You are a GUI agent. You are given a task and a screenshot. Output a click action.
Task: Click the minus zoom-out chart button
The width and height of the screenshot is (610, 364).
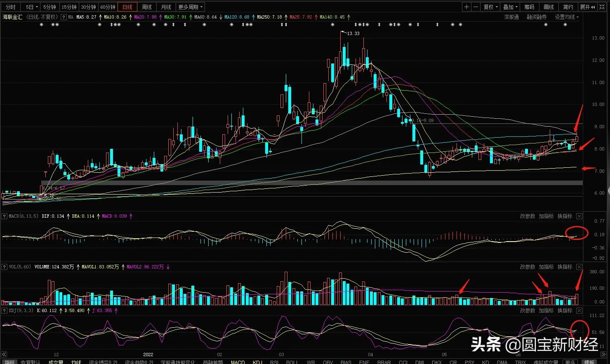(476, 7)
